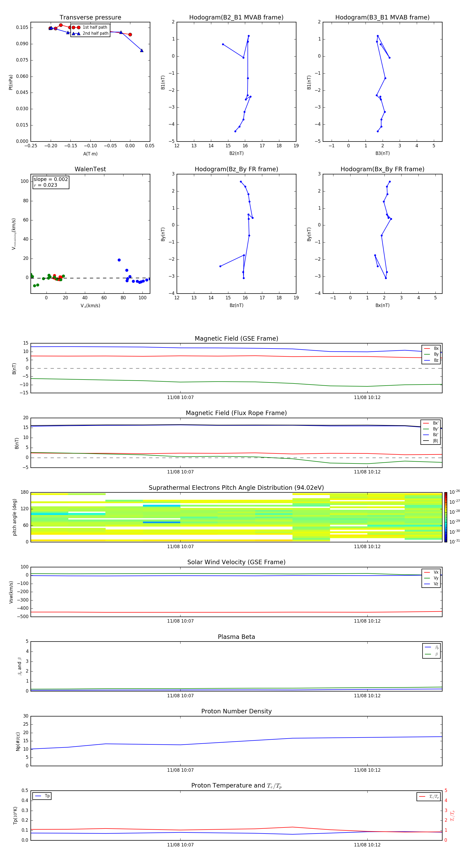
Task: Select the Vz entry in the velocity legend
Action: (431, 584)
